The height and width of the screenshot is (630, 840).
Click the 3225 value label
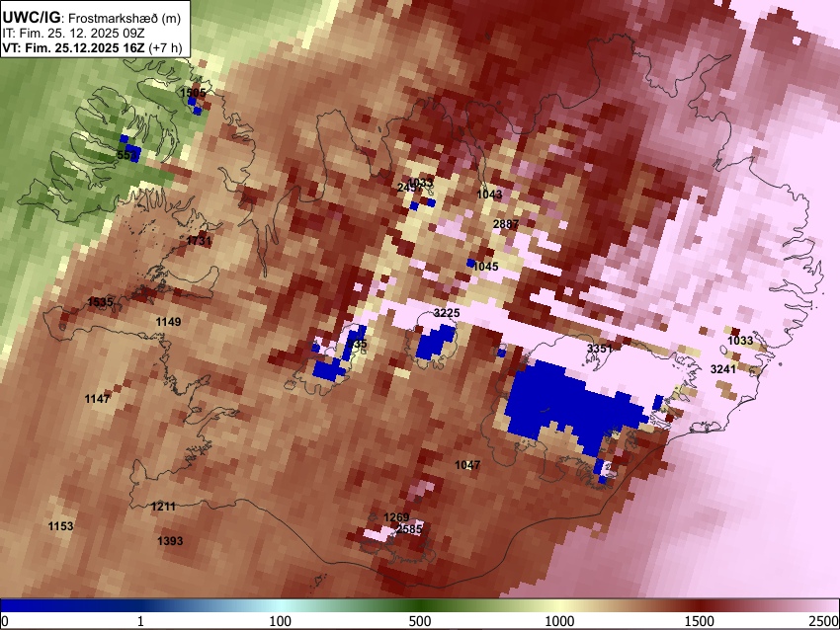point(447,313)
